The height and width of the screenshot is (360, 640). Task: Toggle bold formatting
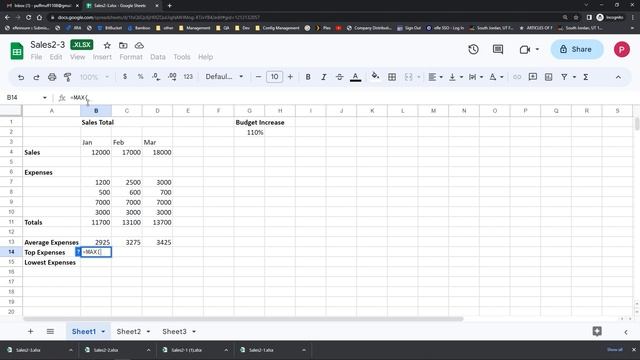tap(308, 77)
